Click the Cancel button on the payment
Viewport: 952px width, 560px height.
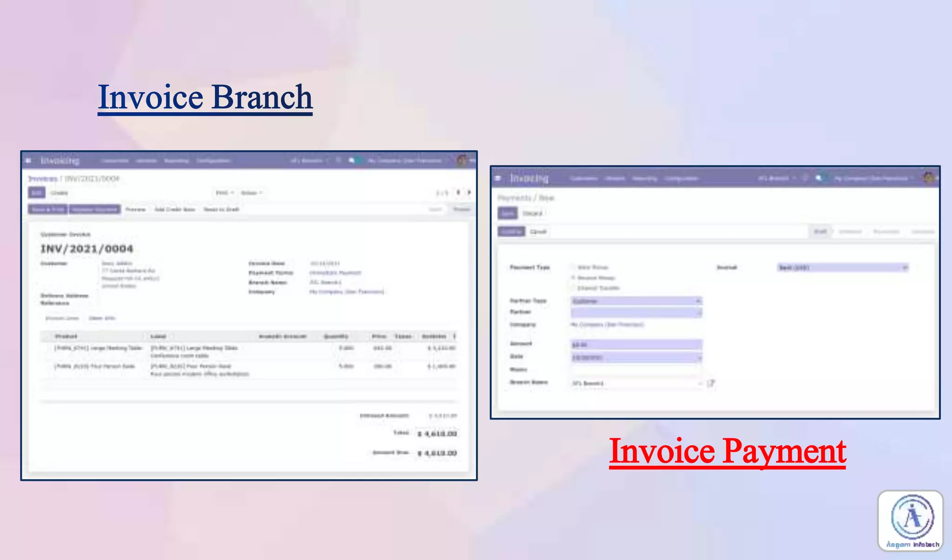tap(538, 231)
